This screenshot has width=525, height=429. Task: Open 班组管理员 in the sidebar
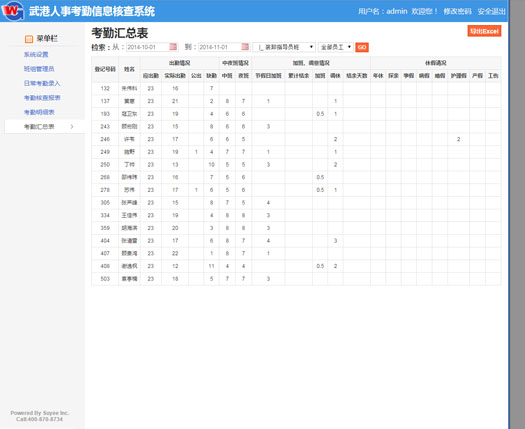tap(39, 69)
